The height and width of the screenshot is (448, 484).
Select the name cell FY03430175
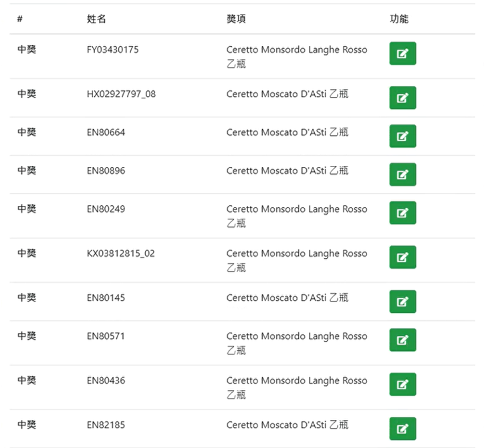click(113, 49)
